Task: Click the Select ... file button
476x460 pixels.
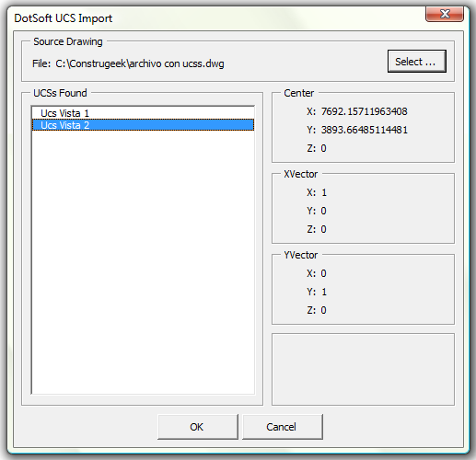Action: tap(416, 62)
